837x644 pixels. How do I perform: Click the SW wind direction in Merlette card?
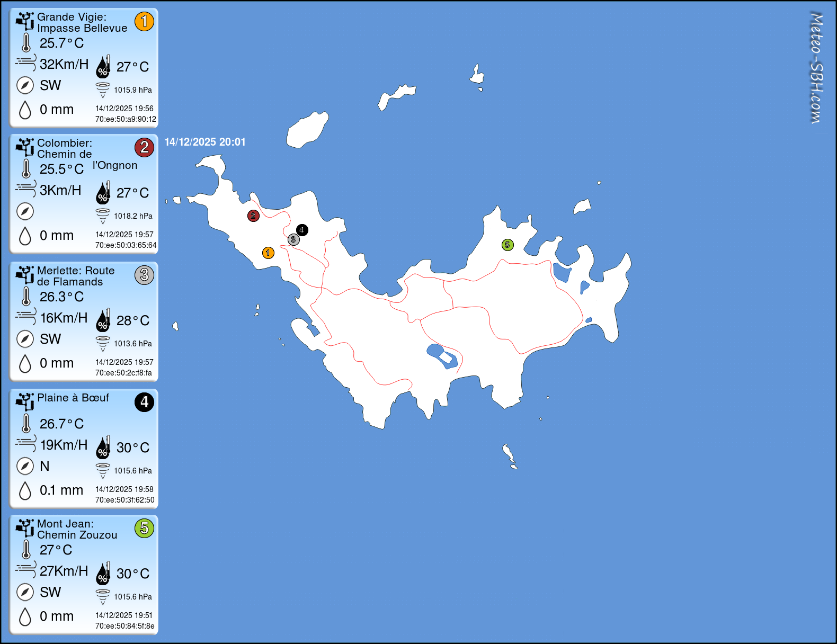(50, 339)
